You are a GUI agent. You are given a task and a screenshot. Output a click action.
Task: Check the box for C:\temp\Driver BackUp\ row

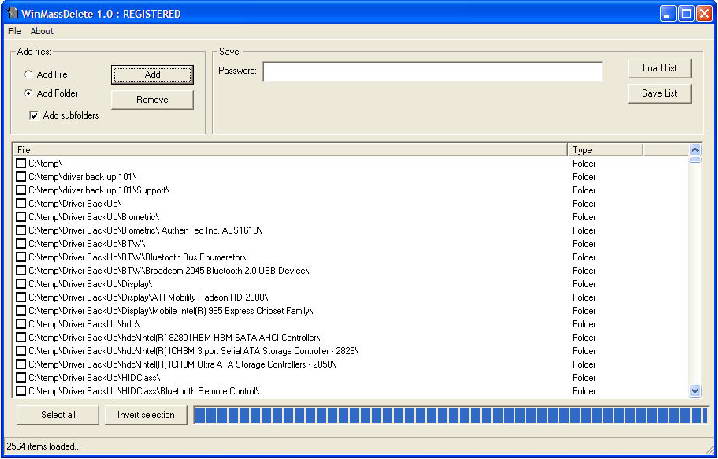(x=21, y=203)
